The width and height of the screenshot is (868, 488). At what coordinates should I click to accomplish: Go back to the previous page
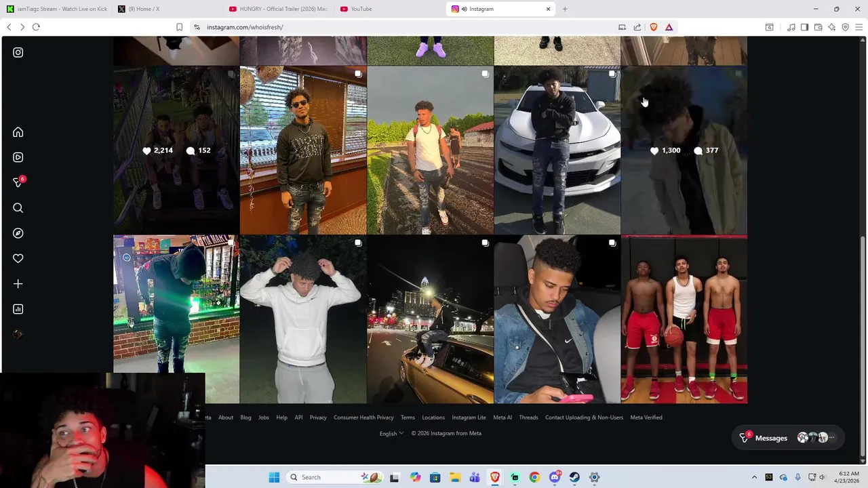coord(9,27)
